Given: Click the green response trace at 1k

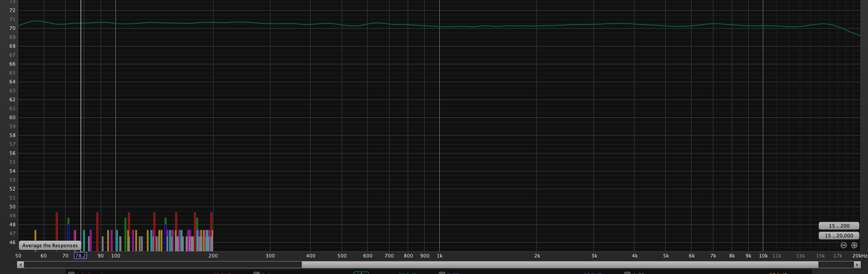Looking at the screenshot, I should (440, 27).
